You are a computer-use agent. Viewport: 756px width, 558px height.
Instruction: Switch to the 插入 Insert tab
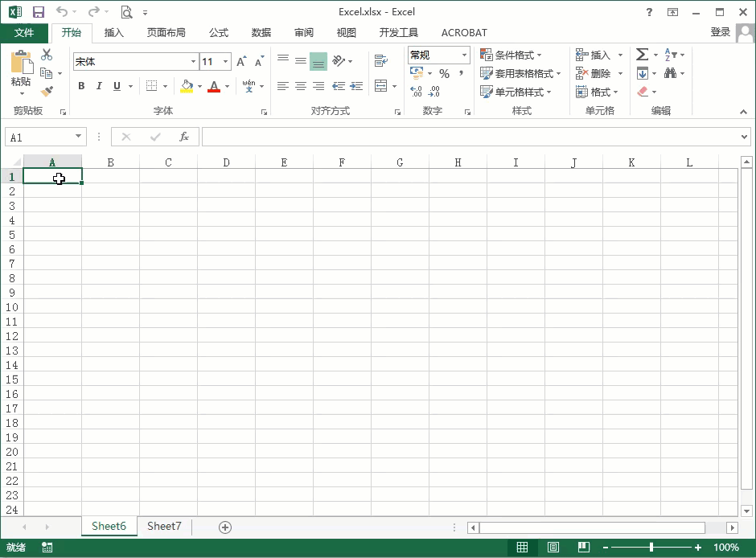[x=113, y=33]
